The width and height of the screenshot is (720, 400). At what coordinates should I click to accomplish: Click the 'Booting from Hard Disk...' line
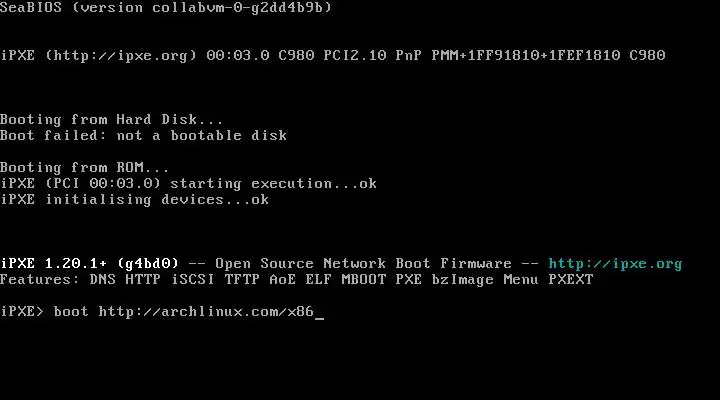(x=111, y=119)
